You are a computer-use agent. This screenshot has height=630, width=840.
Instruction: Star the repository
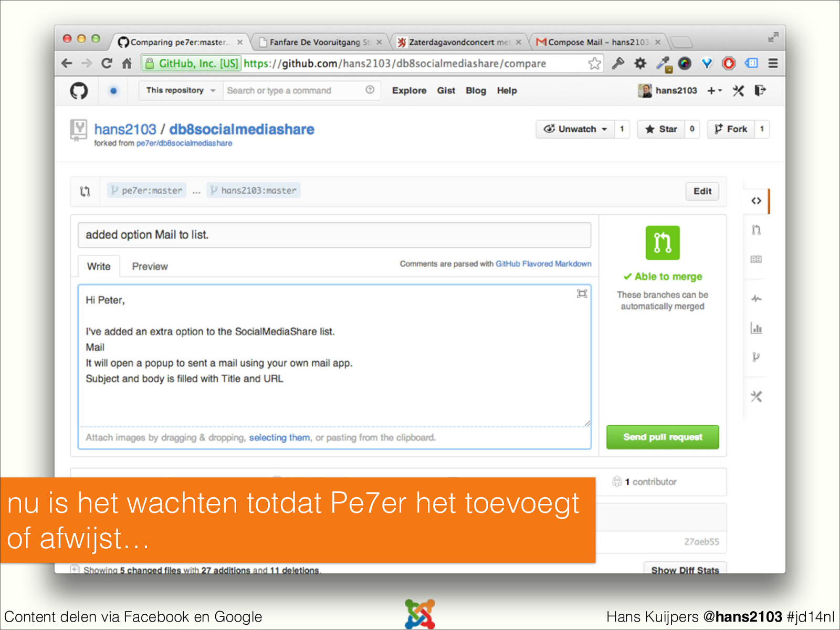[x=661, y=129]
